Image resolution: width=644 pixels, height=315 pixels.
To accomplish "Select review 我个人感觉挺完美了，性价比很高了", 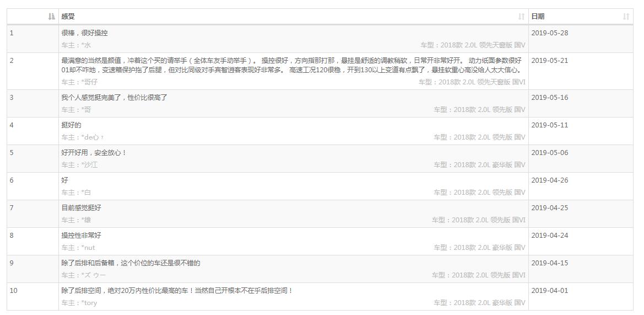I will (x=115, y=98).
